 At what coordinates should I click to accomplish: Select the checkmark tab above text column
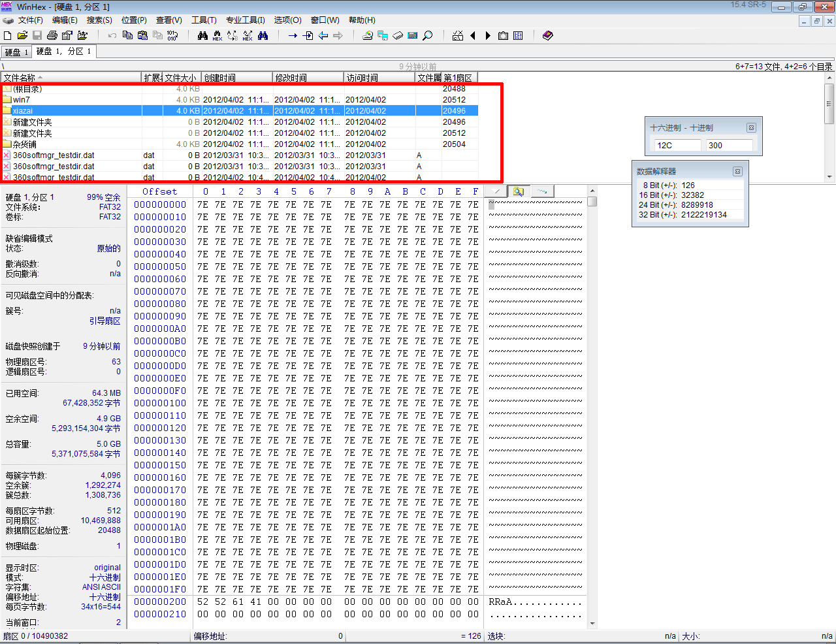497,191
